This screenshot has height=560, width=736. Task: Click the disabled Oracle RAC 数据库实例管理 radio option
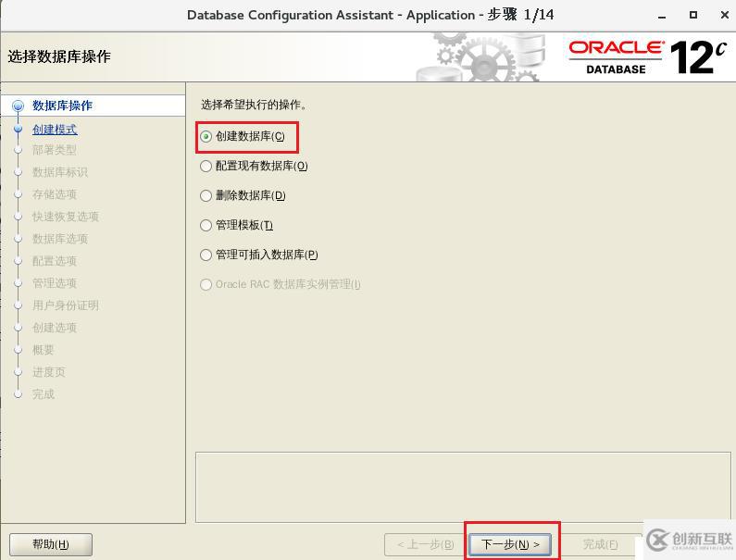[281, 284]
